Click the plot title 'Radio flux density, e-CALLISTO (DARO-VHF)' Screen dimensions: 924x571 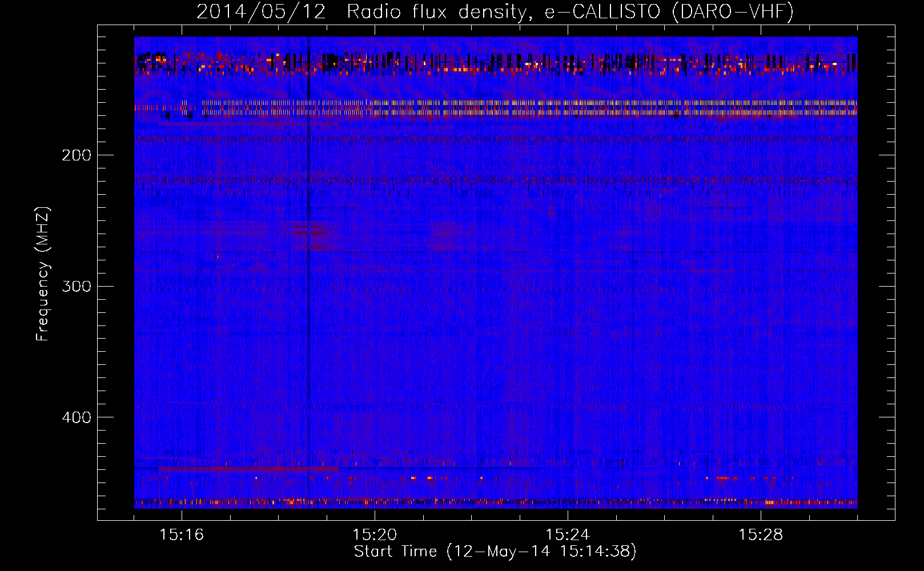pyautogui.click(x=570, y=12)
